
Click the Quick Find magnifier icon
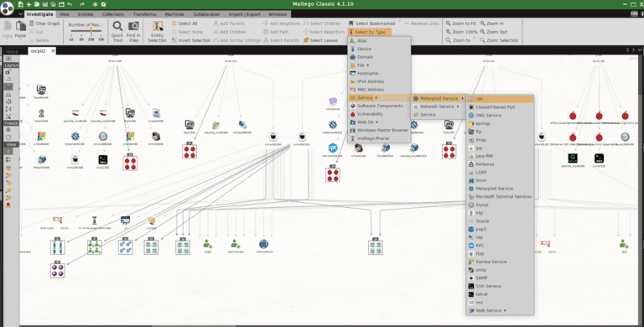tap(117, 27)
